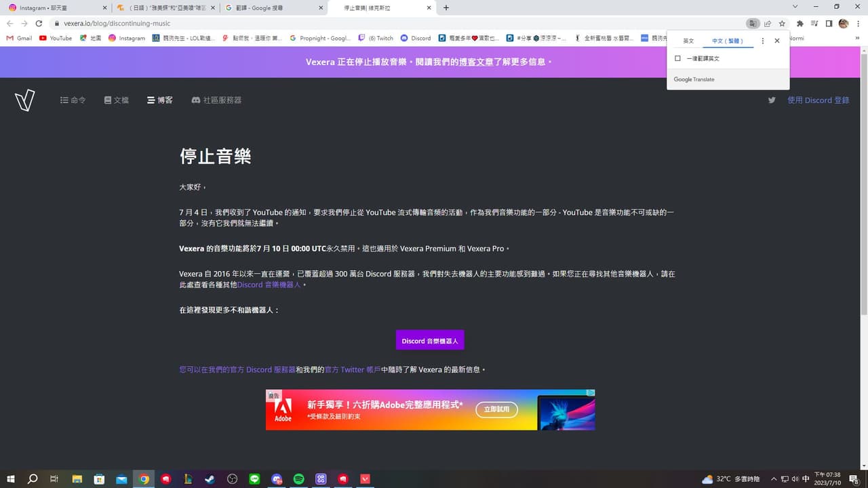Open LINE from the taskbar
The image size is (868, 488).
tap(255, 479)
